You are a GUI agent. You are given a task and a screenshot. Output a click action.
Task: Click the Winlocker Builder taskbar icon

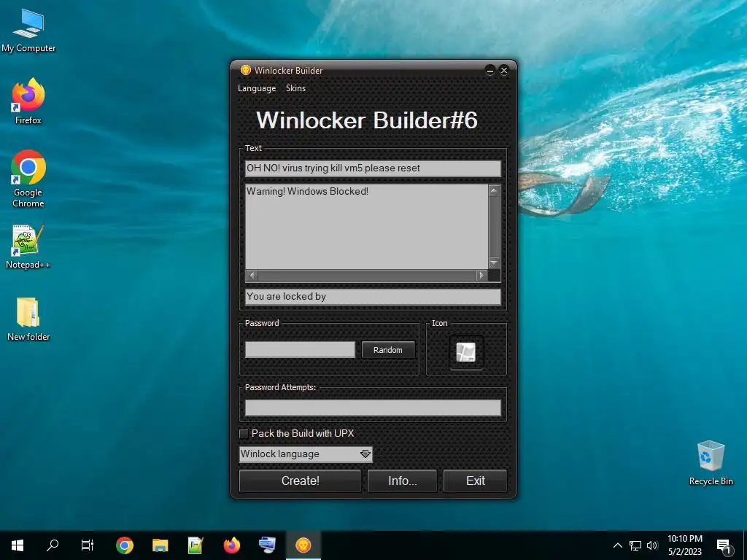(x=303, y=545)
